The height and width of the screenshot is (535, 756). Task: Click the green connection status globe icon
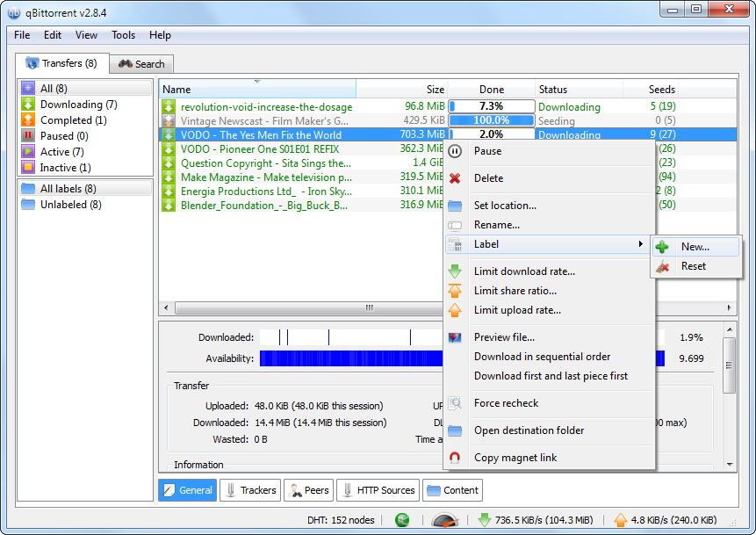pyautogui.click(x=402, y=520)
